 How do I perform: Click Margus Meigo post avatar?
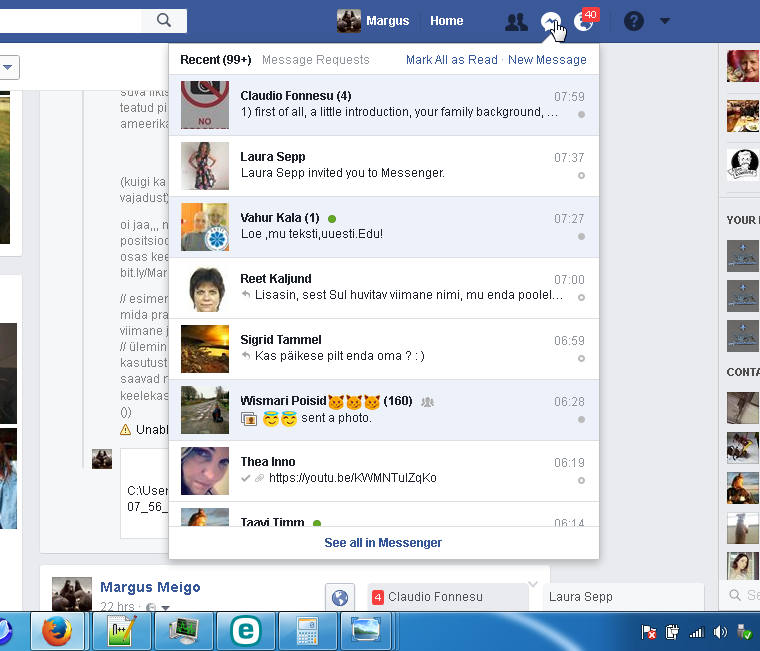click(72, 594)
